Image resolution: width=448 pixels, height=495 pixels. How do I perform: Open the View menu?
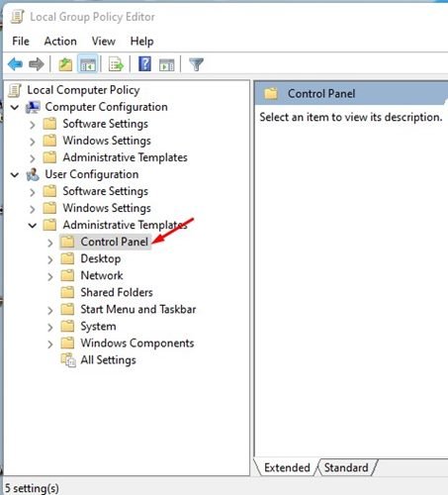(x=104, y=42)
